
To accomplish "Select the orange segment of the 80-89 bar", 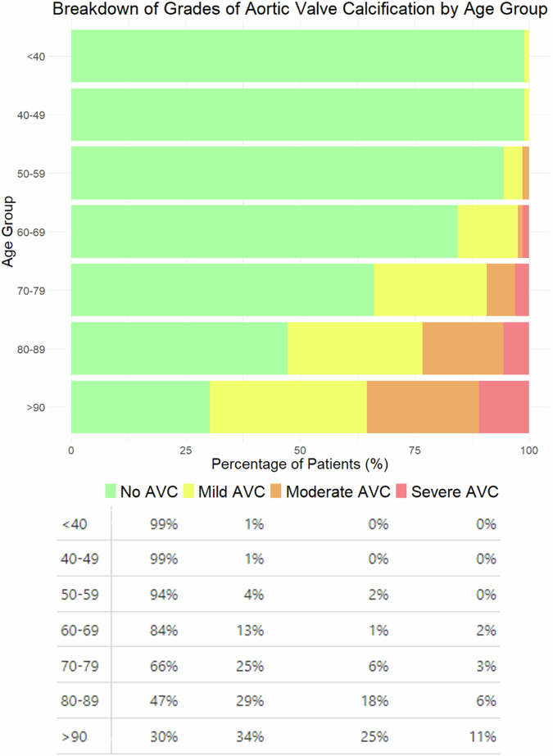I will 463,349.
